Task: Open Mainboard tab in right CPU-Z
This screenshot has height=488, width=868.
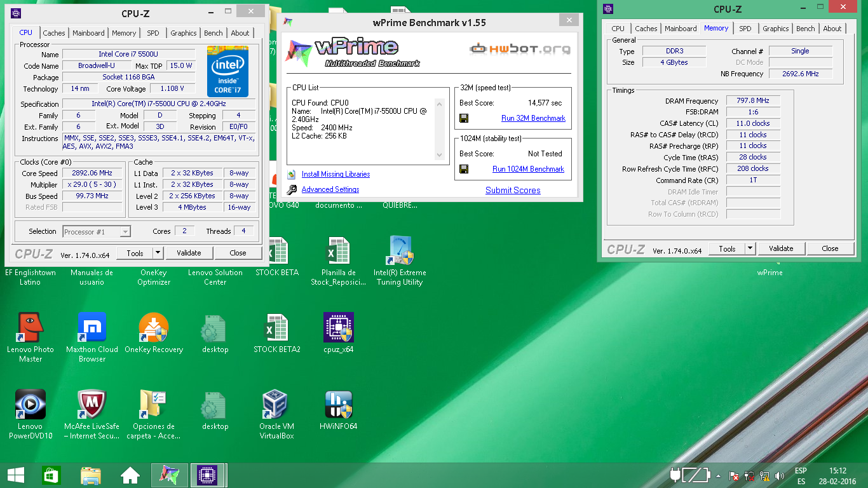Action: [x=681, y=29]
